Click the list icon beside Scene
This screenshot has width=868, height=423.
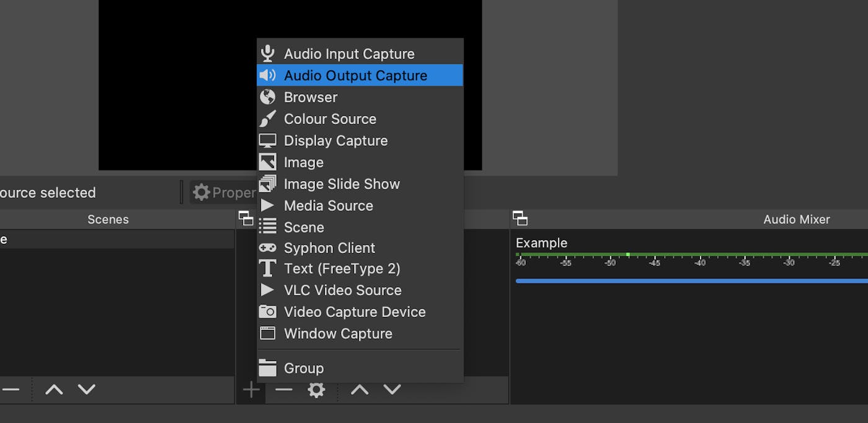pyautogui.click(x=267, y=227)
